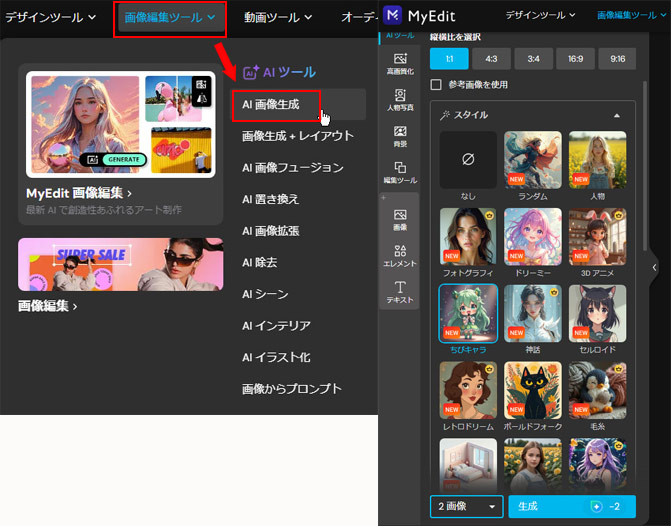This screenshot has height=526, width=671.
Task: Select the 画像 sidebar icon
Action: coord(400,219)
